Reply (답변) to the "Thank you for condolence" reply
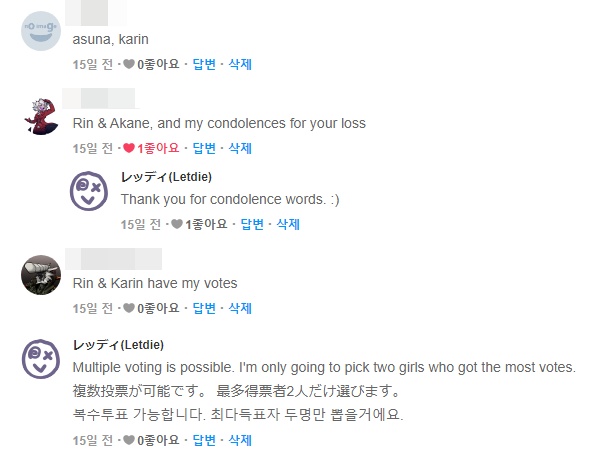604x456 pixels. pos(253,225)
